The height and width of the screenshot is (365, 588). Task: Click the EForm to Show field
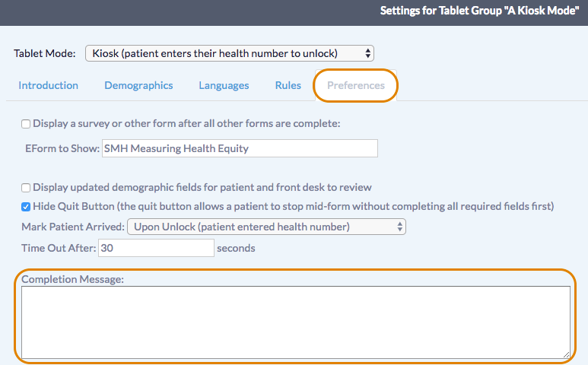coord(240,148)
